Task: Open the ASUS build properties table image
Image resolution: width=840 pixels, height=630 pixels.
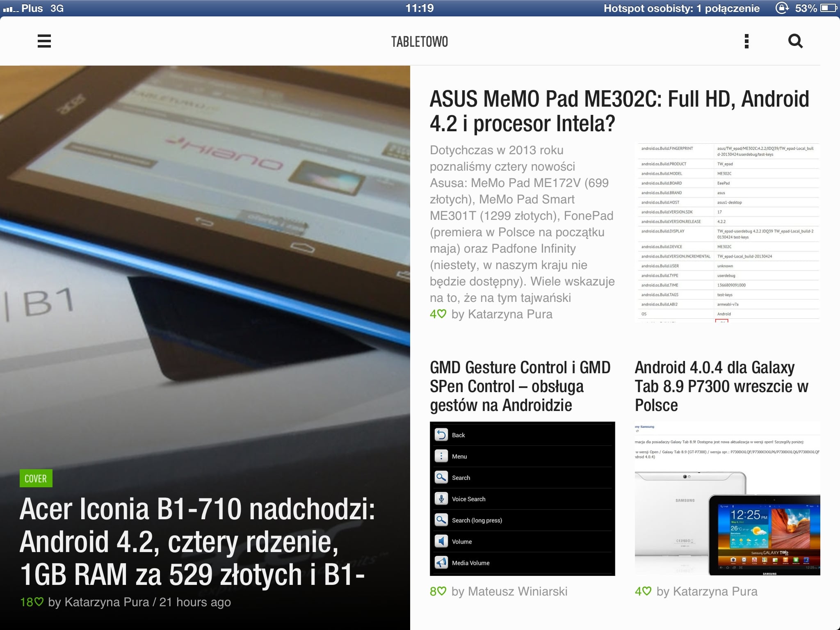Action: (x=728, y=233)
